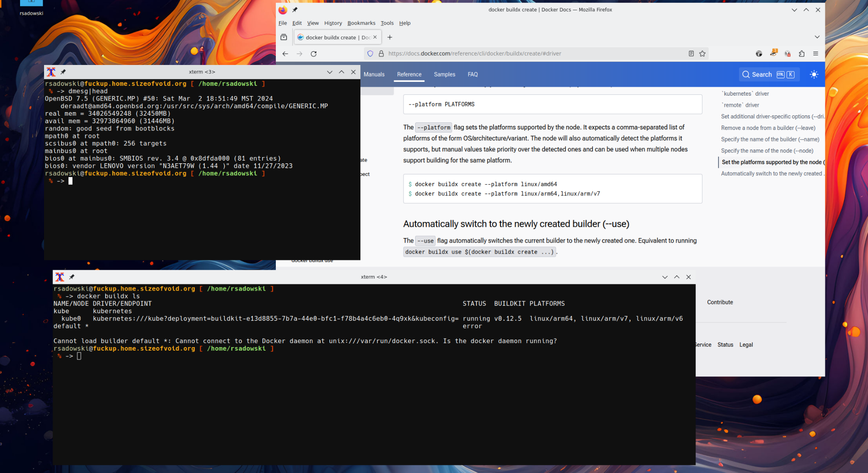Click 'docker buildx create --platform linux/amd64' line
This screenshot has width=868, height=473.
click(486, 184)
